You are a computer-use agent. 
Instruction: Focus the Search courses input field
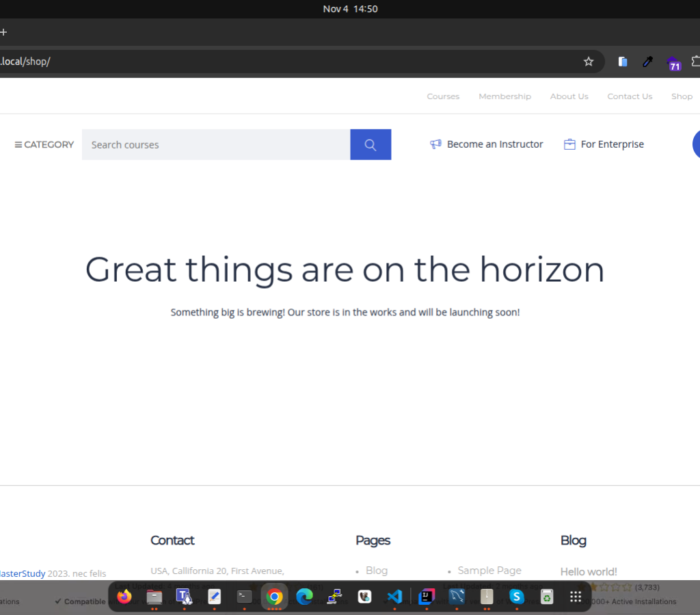click(x=215, y=144)
